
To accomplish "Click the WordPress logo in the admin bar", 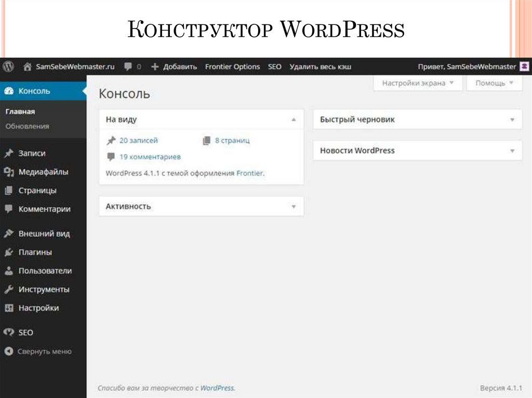I will pyautogui.click(x=8, y=66).
